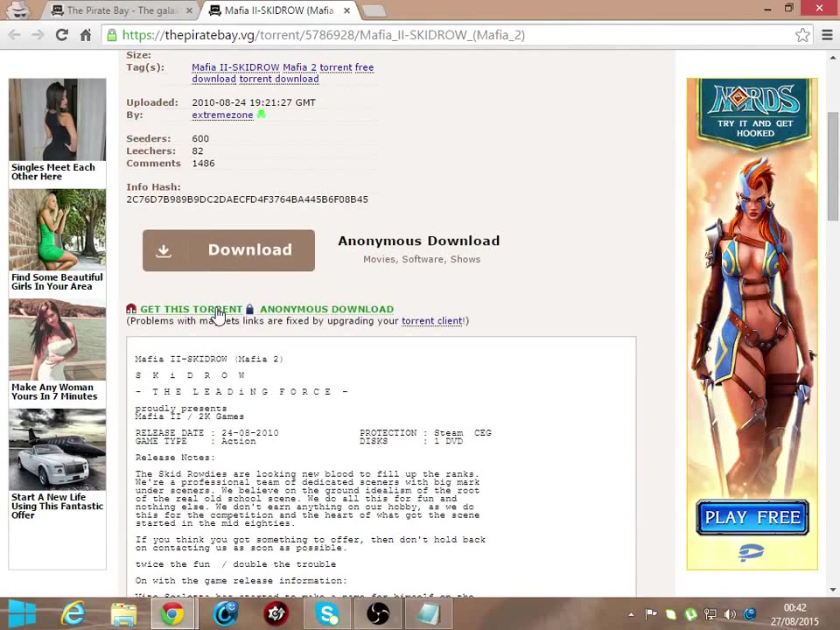This screenshot has height=630, width=840.
Task: Click the blue padlock anonymous icon
Action: 249,309
